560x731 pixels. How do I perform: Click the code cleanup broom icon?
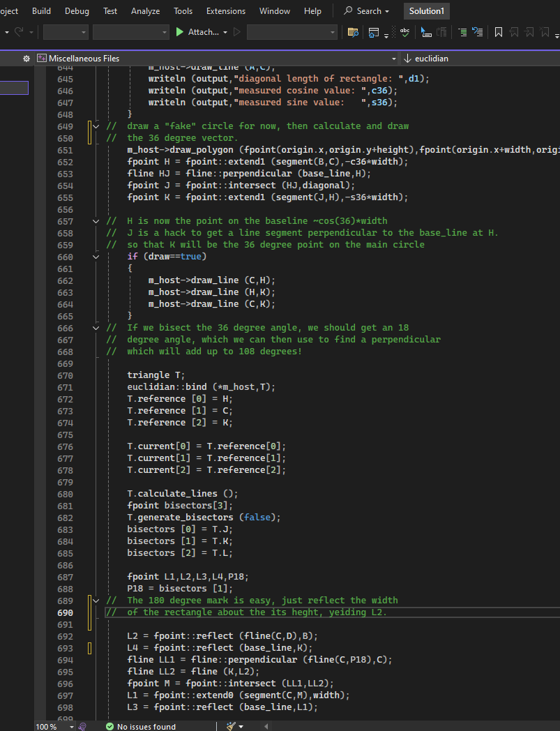click(231, 726)
